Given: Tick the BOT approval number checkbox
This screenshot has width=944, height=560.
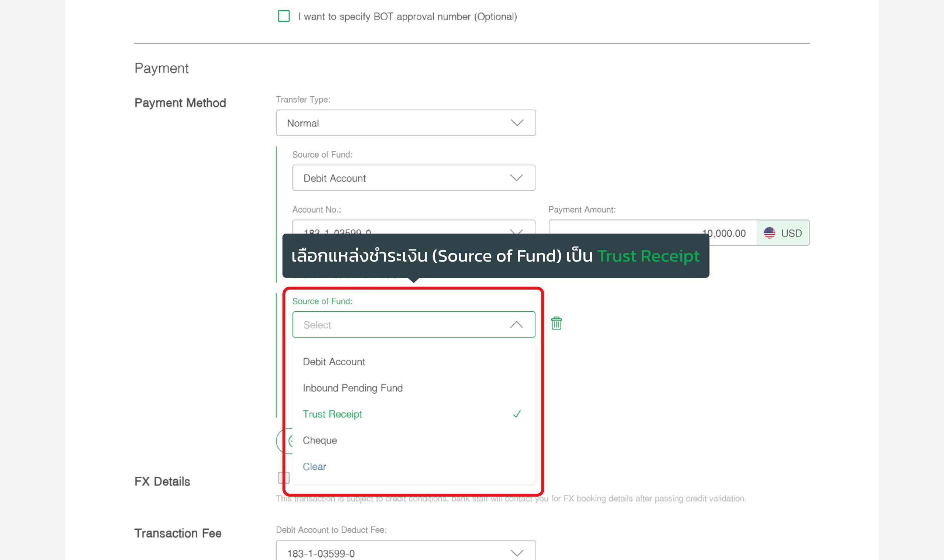Looking at the screenshot, I should [x=284, y=16].
